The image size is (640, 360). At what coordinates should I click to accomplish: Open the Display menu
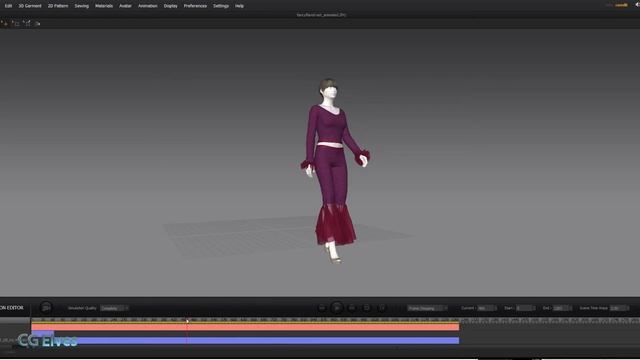click(171, 6)
